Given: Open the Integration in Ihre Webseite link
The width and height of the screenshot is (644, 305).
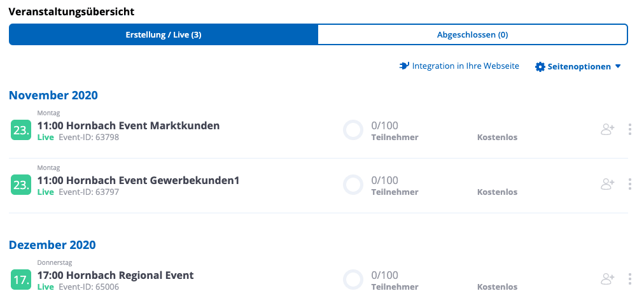Looking at the screenshot, I should pos(465,66).
